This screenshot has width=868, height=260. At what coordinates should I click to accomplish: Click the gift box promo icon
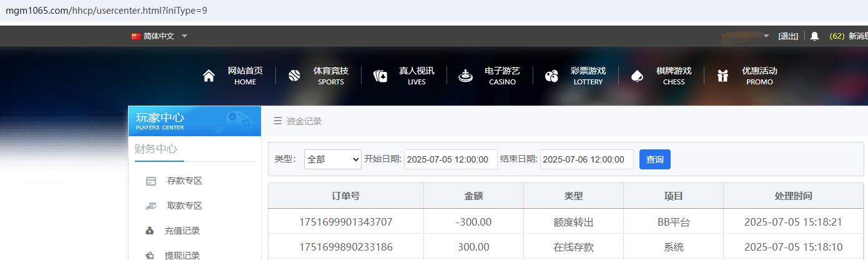(723, 76)
